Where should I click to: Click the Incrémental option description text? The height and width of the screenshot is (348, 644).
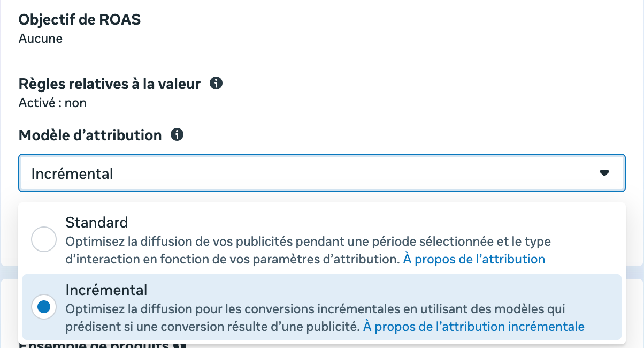coord(325,317)
